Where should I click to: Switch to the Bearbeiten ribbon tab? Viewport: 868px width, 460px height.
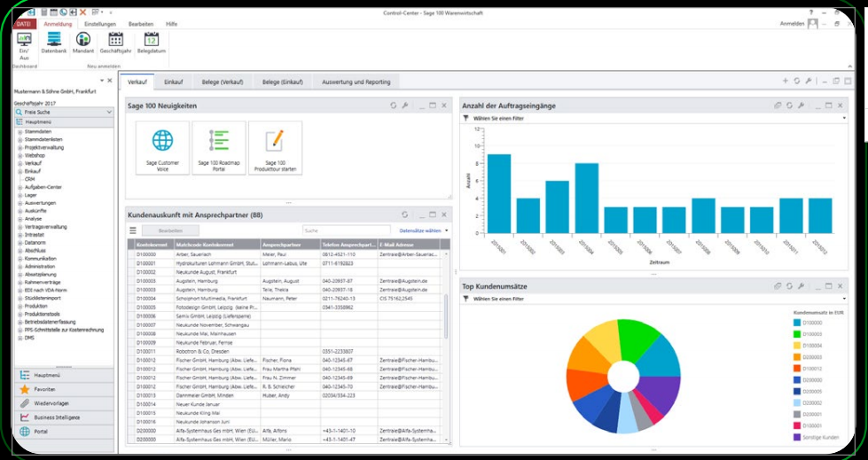coord(141,24)
